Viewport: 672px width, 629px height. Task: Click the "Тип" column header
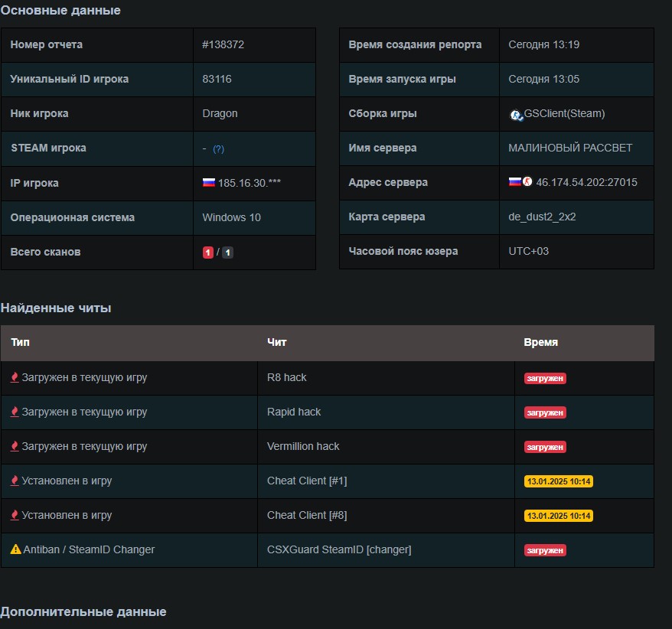coord(20,342)
